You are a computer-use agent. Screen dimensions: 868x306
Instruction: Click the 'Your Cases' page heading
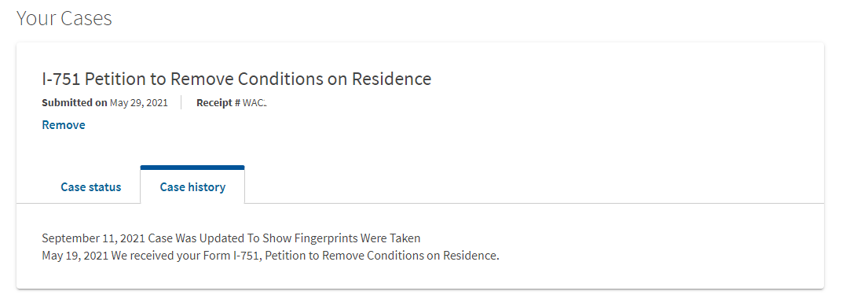coord(64,18)
